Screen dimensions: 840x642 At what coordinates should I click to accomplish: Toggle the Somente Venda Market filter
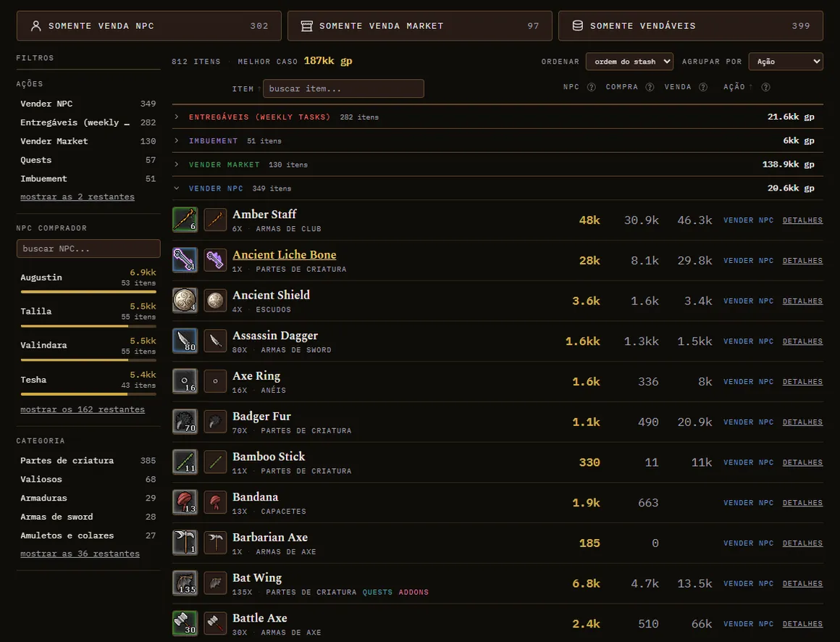click(x=419, y=25)
